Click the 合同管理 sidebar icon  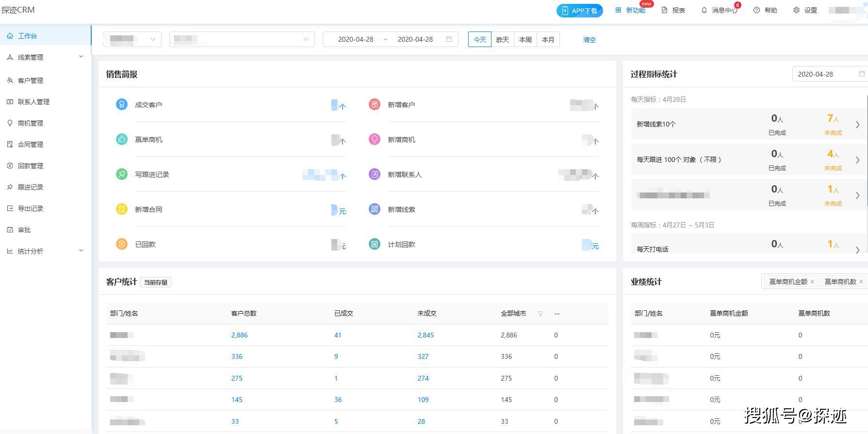point(10,145)
